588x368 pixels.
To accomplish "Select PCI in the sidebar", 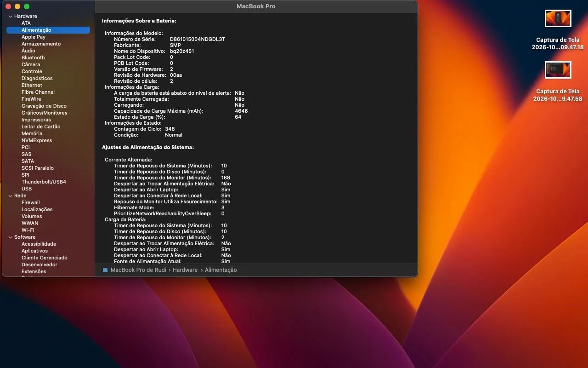I will tap(26, 147).
